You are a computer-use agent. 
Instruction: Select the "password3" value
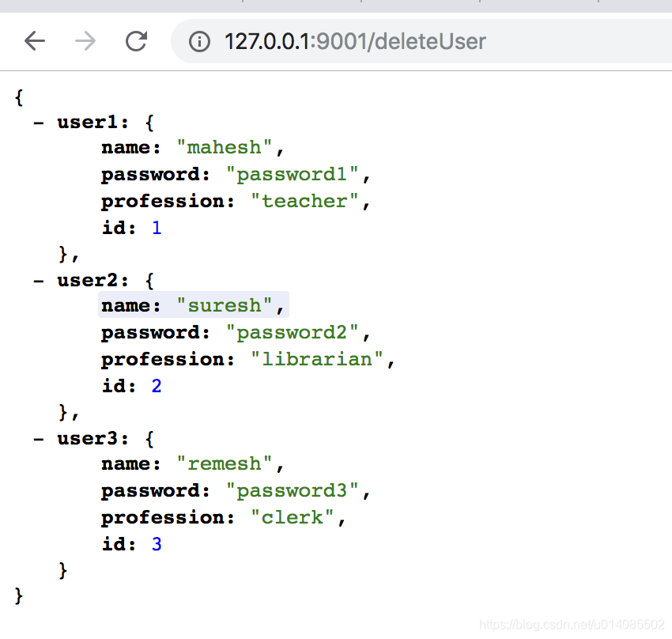pyautogui.click(x=292, y=491)
